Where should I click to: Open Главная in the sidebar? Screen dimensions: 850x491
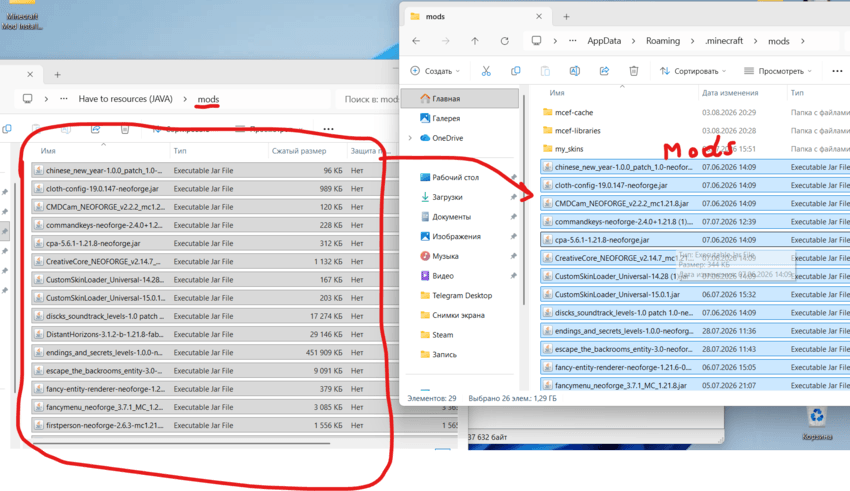coord(460,99)
